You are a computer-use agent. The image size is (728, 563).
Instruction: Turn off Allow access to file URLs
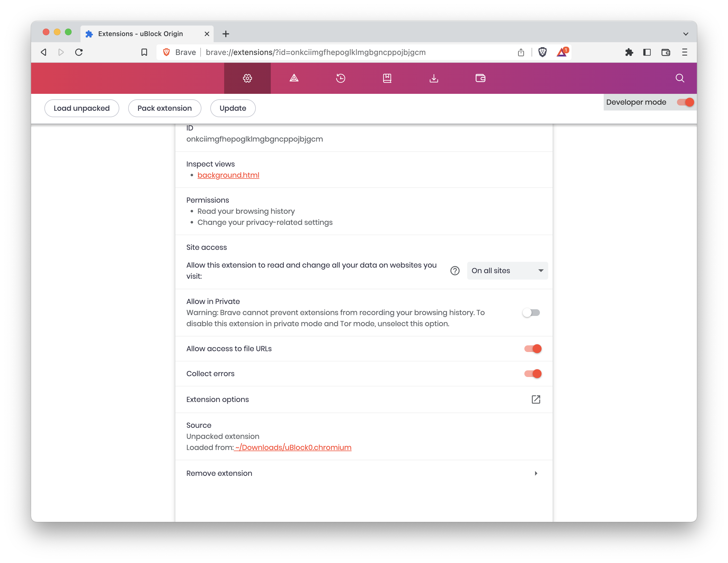pos(532,348)
